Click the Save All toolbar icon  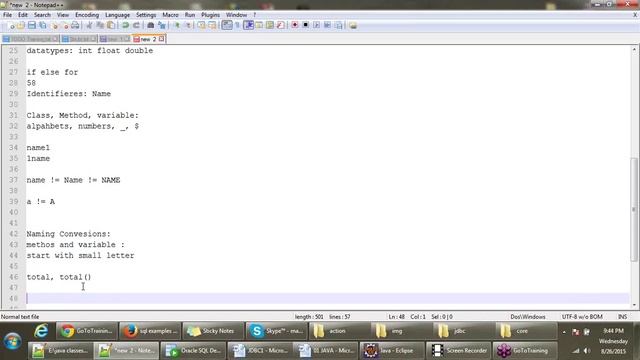coord(42,25)
